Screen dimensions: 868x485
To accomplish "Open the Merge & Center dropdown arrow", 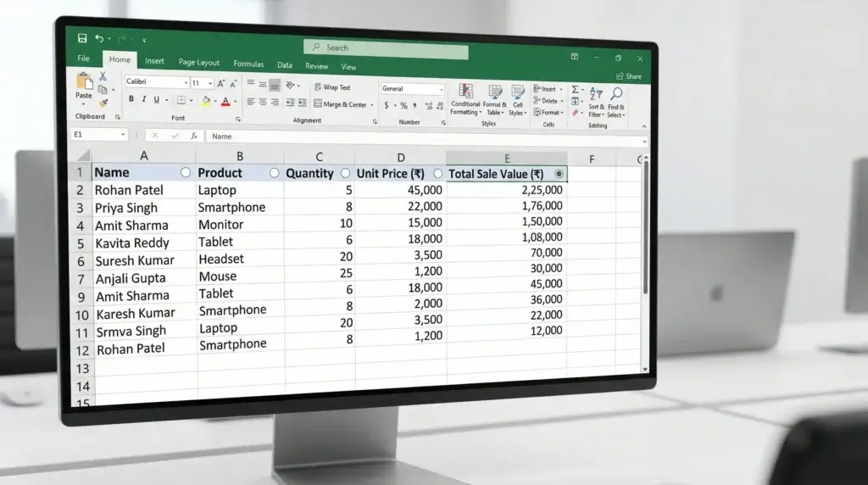I will tap(372, 104).
